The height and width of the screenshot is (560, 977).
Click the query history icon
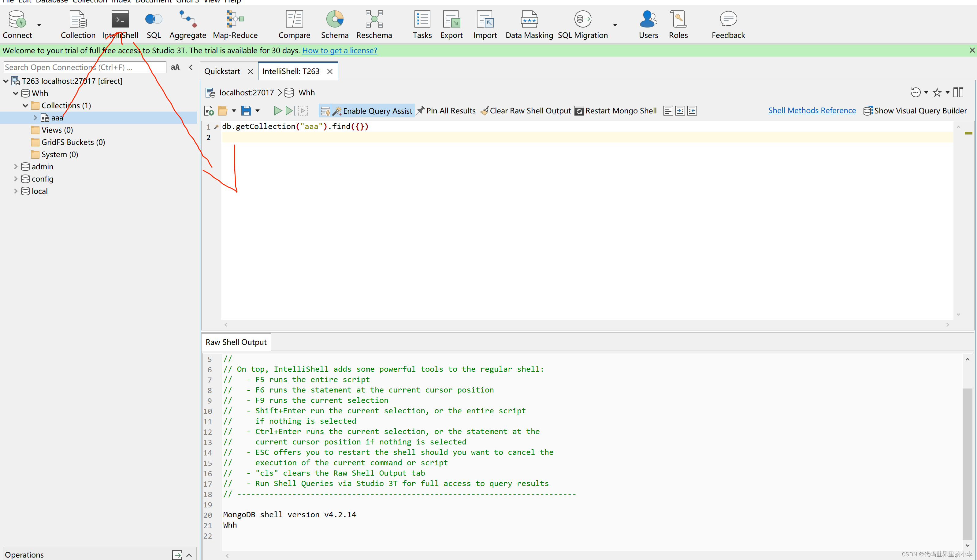point(916,92)
